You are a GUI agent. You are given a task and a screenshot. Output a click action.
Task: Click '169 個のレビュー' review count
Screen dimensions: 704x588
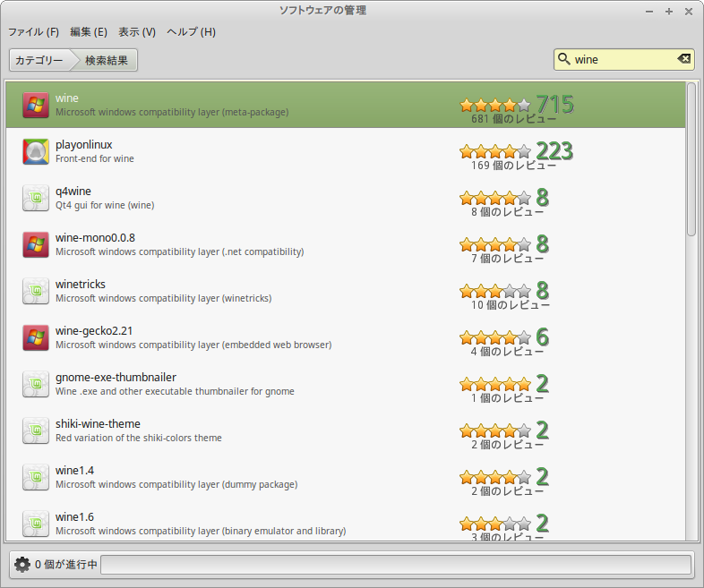[513, 166]
